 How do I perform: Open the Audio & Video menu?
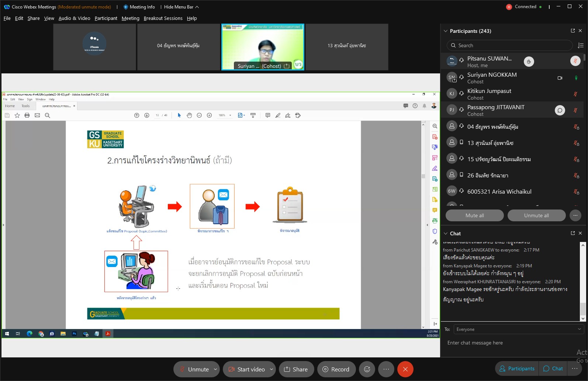tap(74, 18)
